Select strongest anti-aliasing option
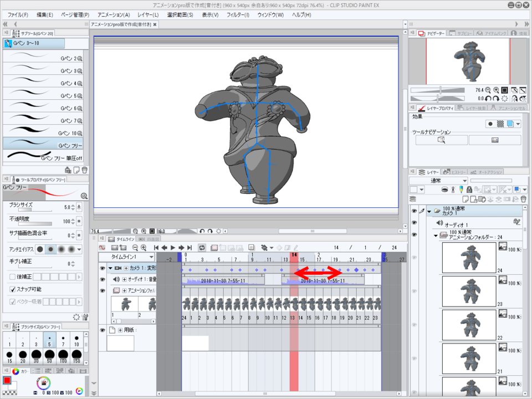Viewport: 532px width, 399px height. (x=71, y=249)
